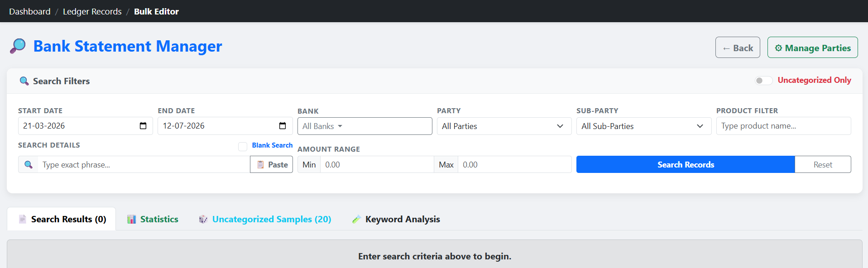
Task: Open the Start Date calendar picker icon
Action: 143,126
